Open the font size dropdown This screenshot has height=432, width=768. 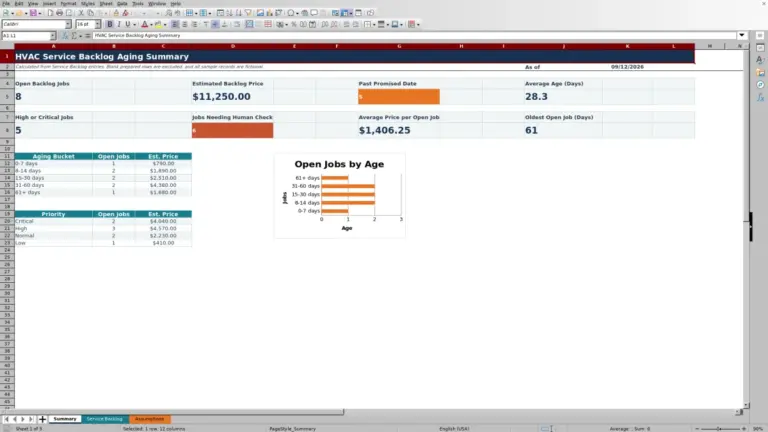click(97, 24)
